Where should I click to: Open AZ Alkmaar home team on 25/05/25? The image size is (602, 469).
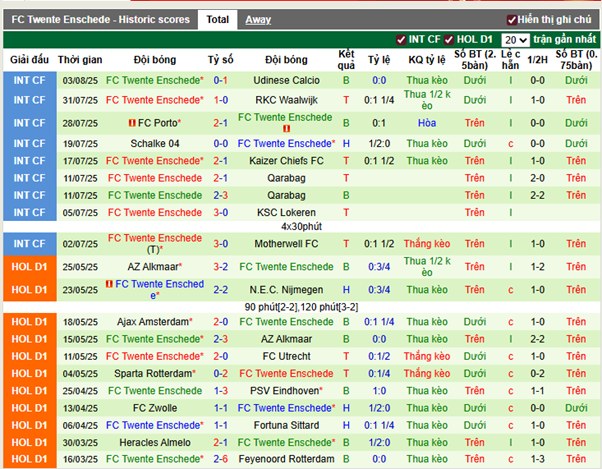153,267
